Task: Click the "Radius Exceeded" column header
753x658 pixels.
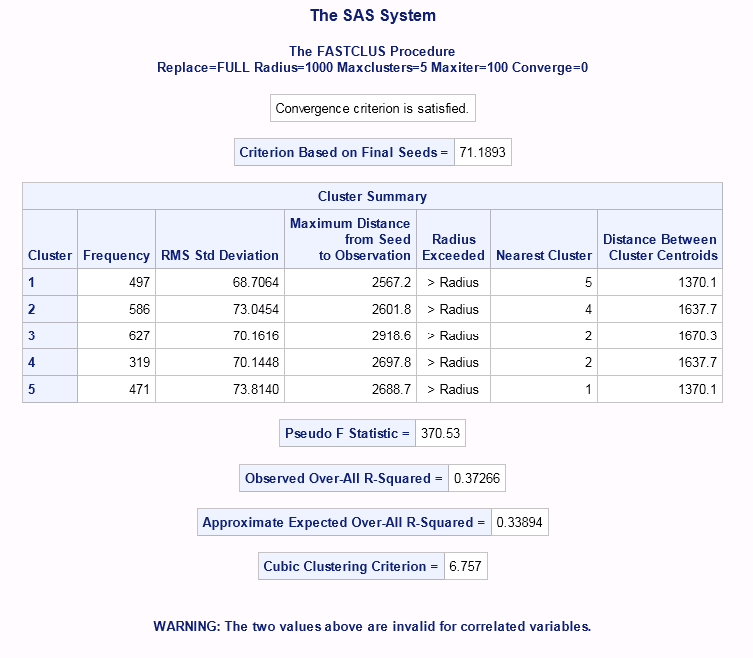Action: click(453, 239)
